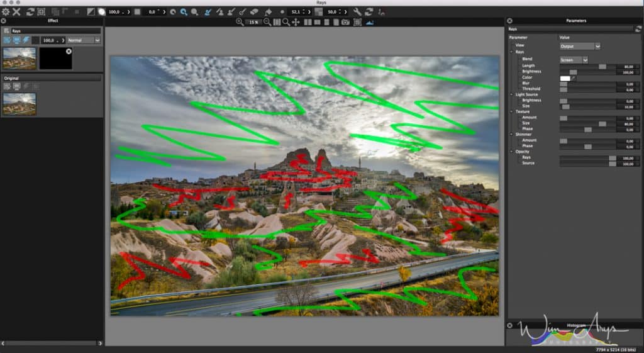Click the arrow next to the 50,0 toolbar field
The image size is (644, 353).
coord(345,12)
